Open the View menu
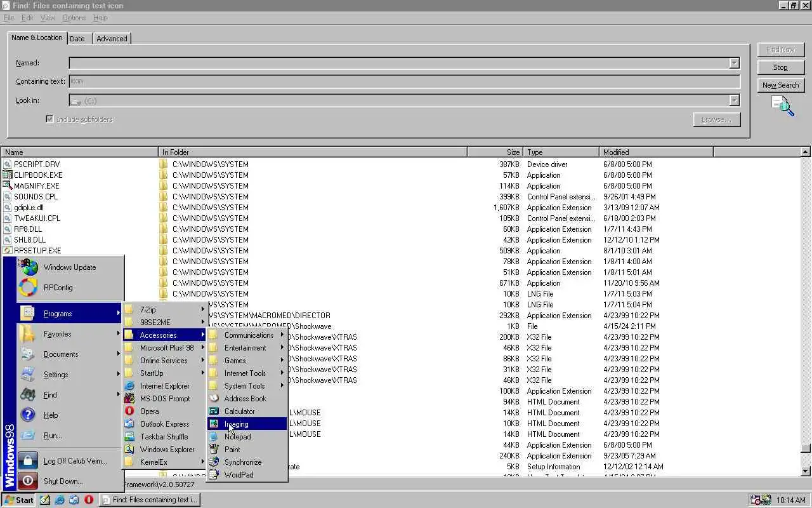This screenshot has height=508, width=812. tap(48, 18)
